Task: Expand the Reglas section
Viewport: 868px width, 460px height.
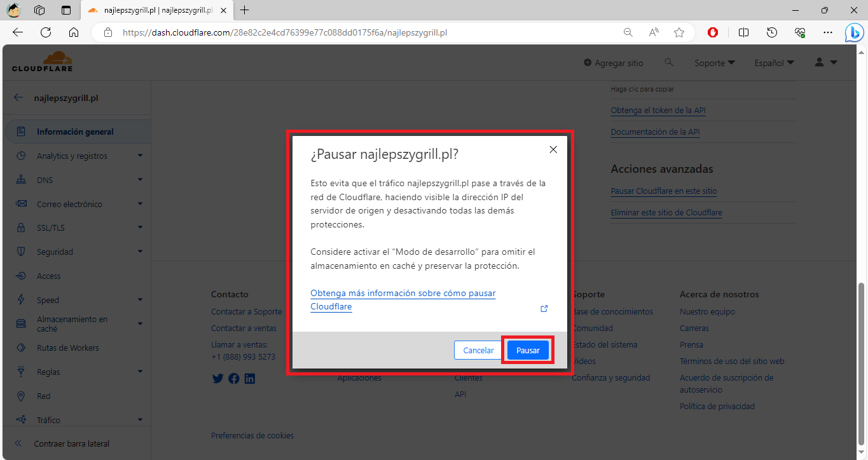Action: 140,372
